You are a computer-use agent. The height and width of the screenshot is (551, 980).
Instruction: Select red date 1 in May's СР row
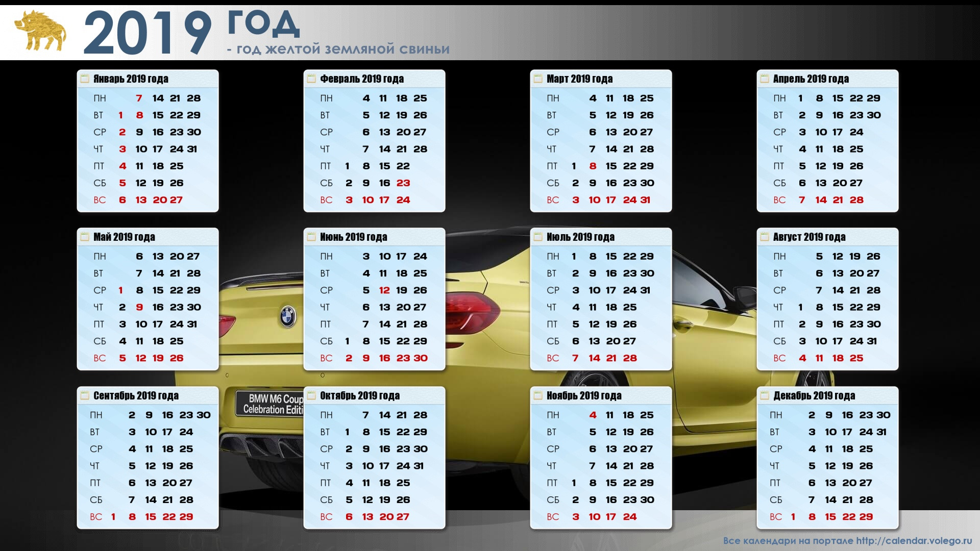coord(121,290)
